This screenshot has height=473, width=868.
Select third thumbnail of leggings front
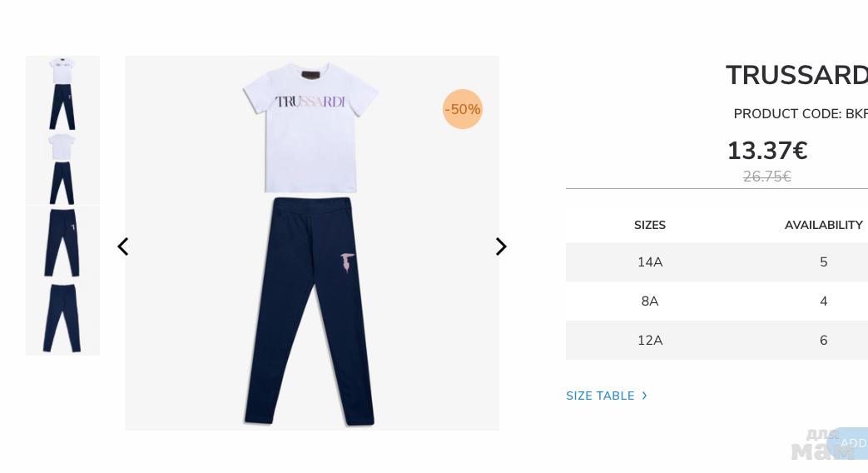(62, 243)
